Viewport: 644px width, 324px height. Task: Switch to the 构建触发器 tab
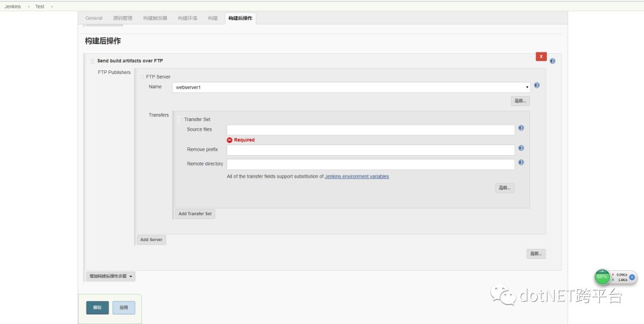[155, 18]
